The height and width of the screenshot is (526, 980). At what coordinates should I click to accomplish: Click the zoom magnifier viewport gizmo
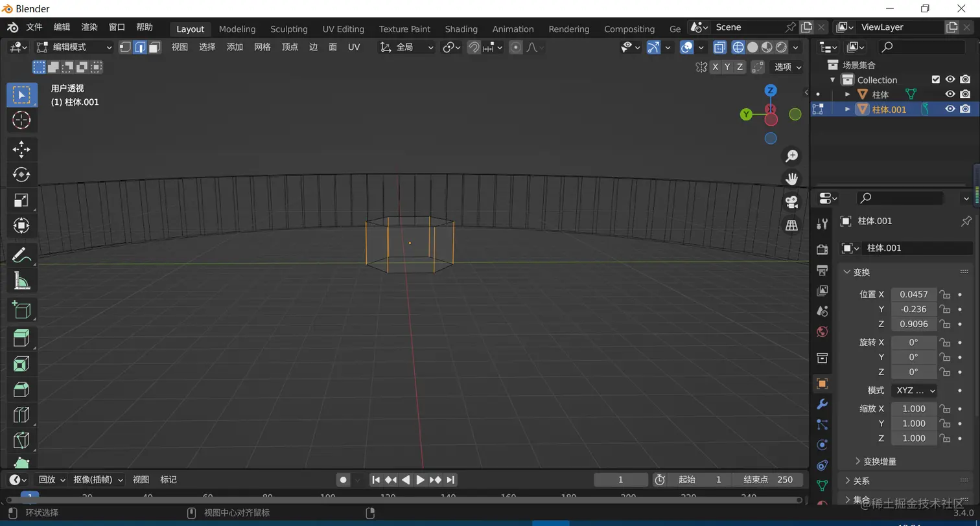click(x=791, y=156)
